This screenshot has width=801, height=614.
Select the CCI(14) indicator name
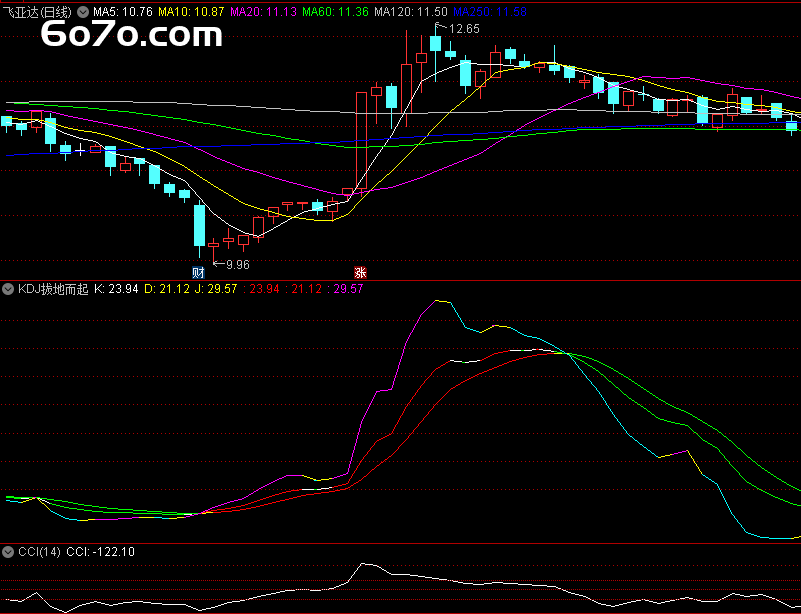pos(39,552)
